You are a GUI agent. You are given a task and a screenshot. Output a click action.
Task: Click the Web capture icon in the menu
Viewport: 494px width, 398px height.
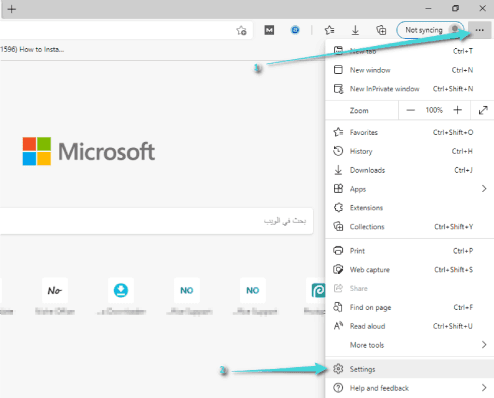pos(338,269)
